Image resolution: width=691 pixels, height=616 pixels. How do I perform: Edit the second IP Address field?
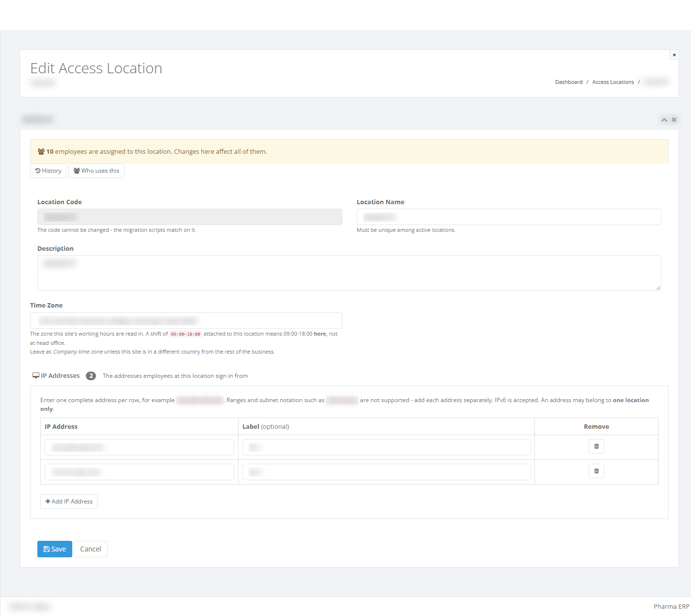[x=139, y=472]
